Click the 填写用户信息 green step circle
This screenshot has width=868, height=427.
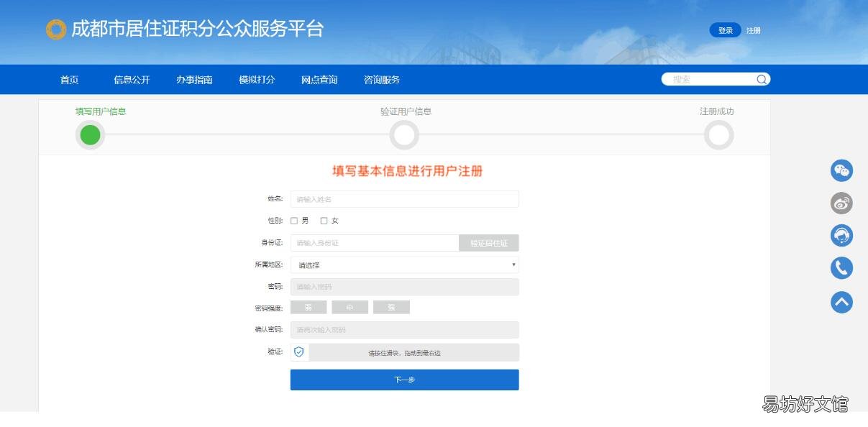pos(90,135)
